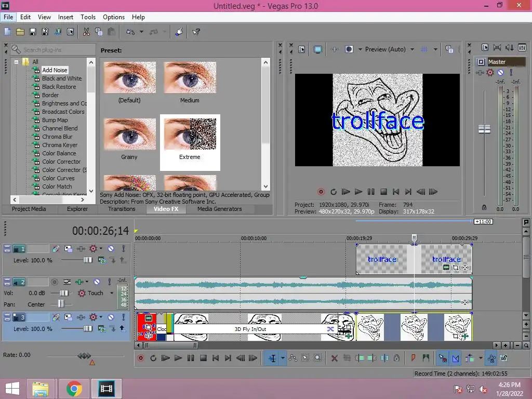Click the Cut scissors icon
532x399 pixels.
pyautogui.click(x=86, y=32)
